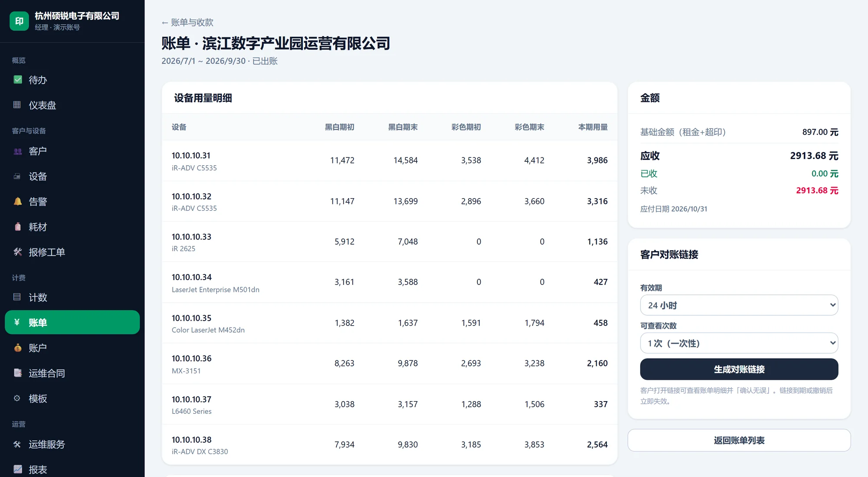The height and width of the screenshot is (477, 868).
Task: Click the 生成对账链接 button
Action: pos(739,369)
